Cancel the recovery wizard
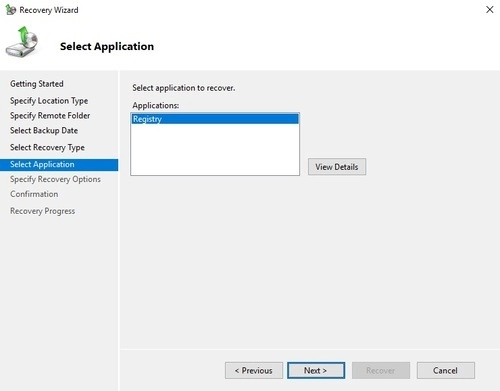Image resolution: width=500 pixels, height=391 pixels. click(446, 370)
